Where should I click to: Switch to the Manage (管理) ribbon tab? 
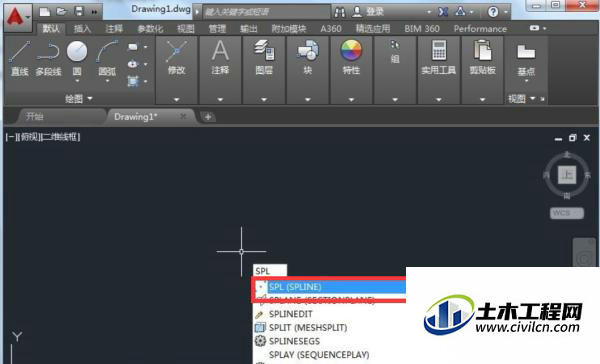217,29
